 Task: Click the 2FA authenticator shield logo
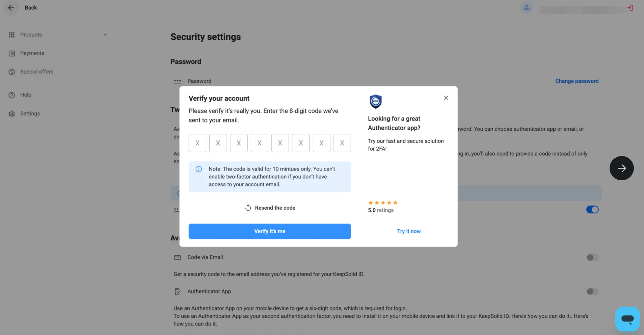(x=375, y=101)
